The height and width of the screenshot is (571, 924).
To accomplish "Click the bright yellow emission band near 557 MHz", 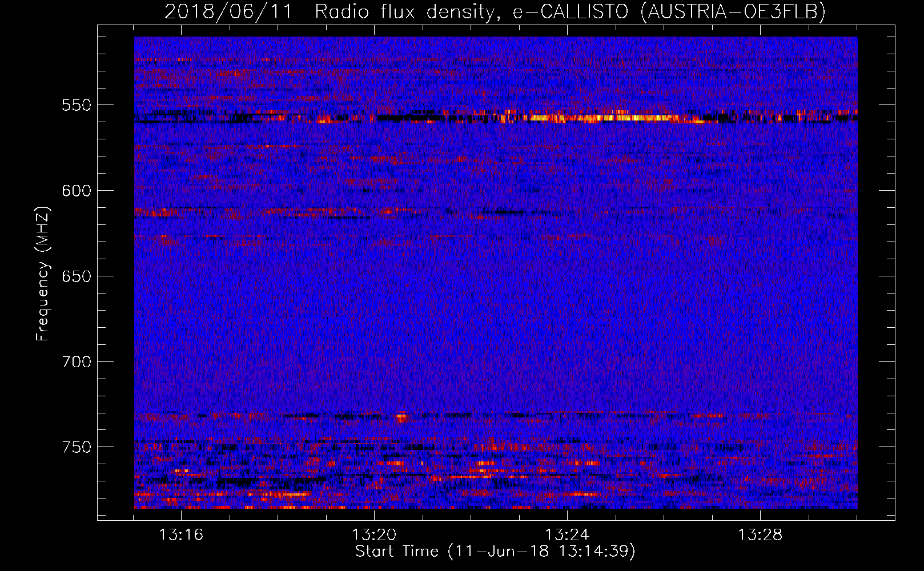I will click(605, 118).
